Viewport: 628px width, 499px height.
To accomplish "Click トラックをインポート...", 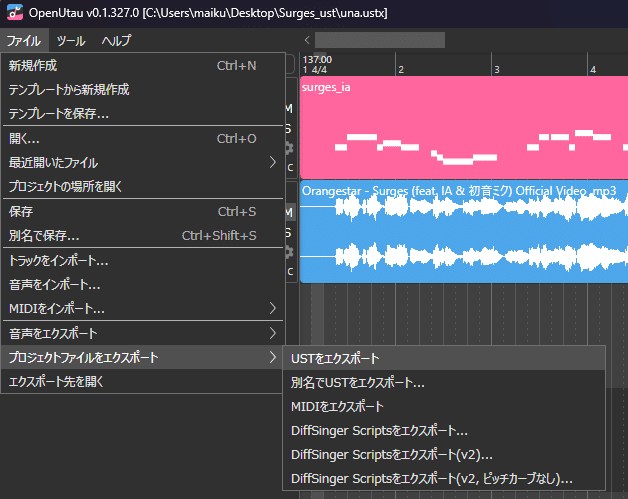I will pyautogui.click(x=143, y=261).
